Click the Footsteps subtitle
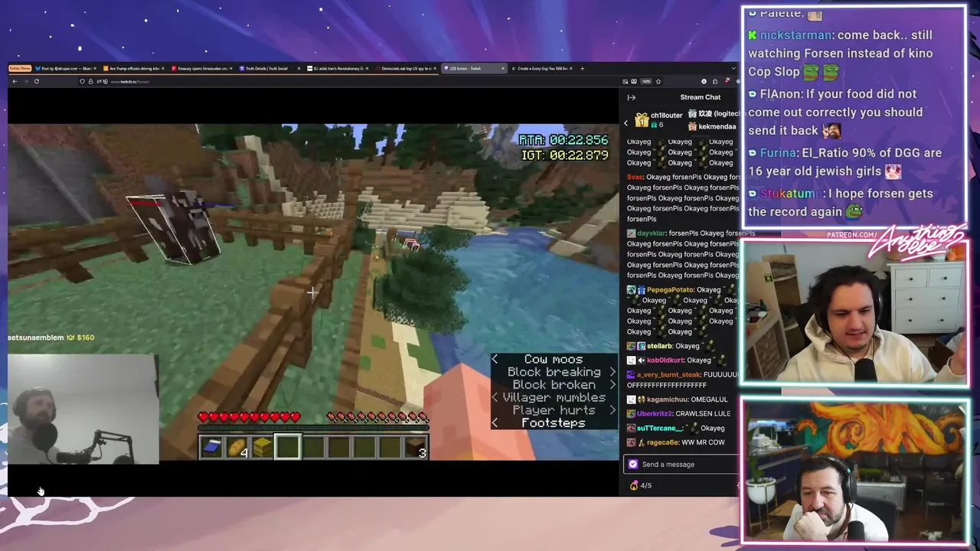 (x=553, y=422)
